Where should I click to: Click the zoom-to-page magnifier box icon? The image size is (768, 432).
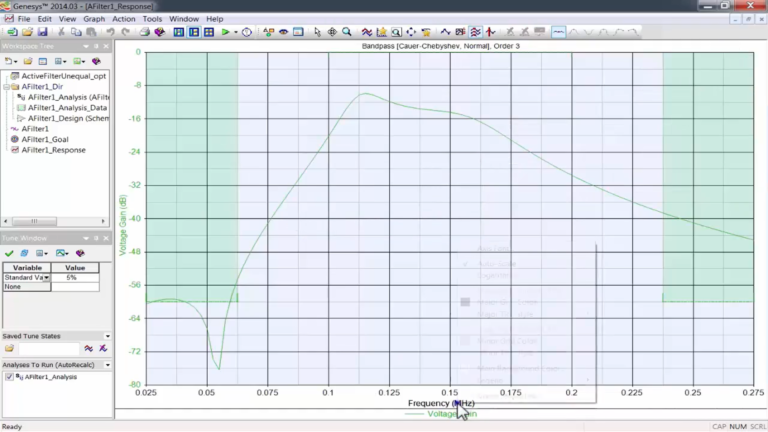(x=396, y=32)
